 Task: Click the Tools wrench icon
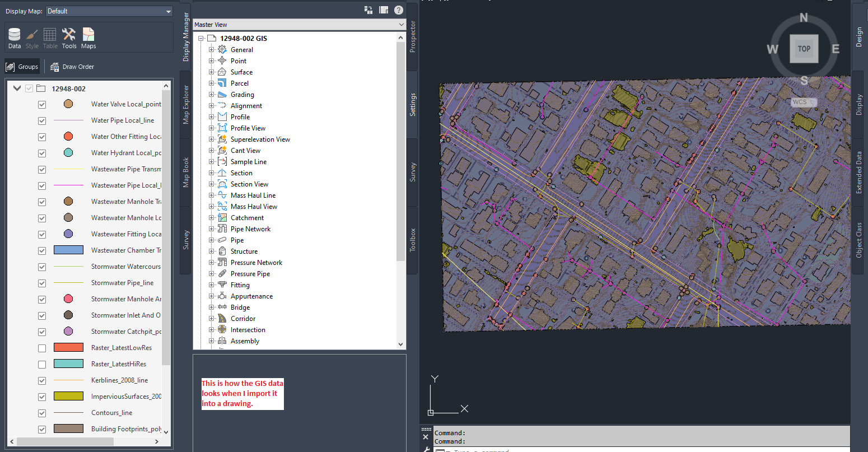69,38
